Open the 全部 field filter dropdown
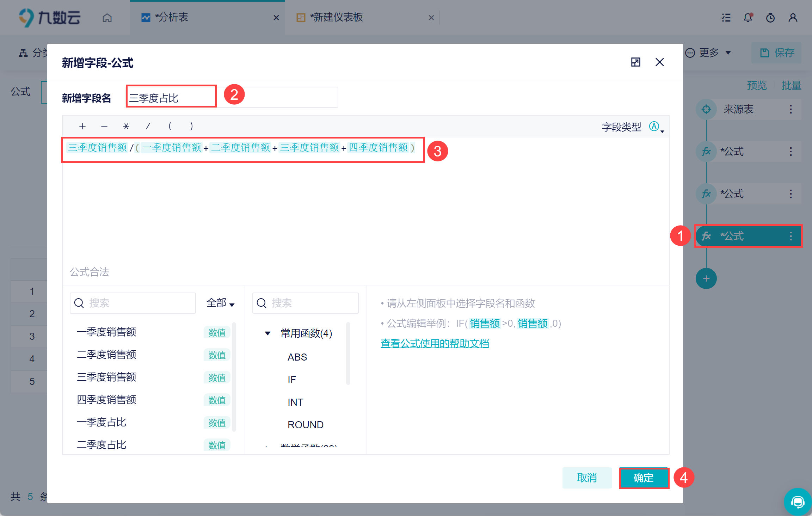Viewport: 812px width, 516px height. click(220, 303)
